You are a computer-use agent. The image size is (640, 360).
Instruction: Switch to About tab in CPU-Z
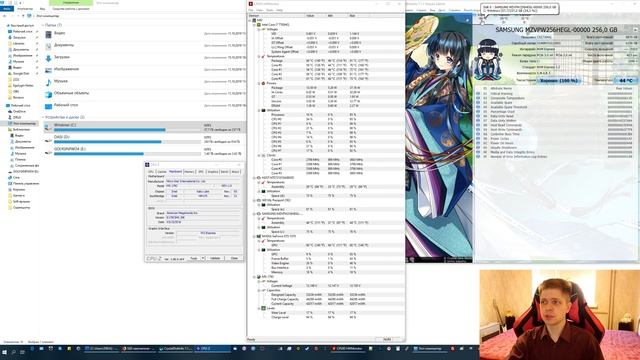(236, 172)
